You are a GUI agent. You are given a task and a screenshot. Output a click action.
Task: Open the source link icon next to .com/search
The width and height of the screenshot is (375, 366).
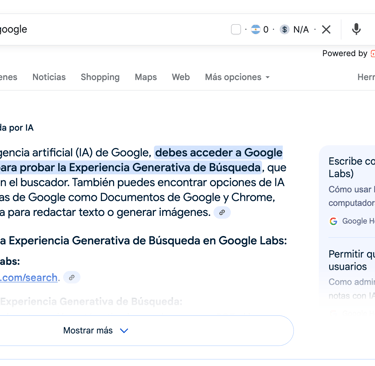(72, 277)
